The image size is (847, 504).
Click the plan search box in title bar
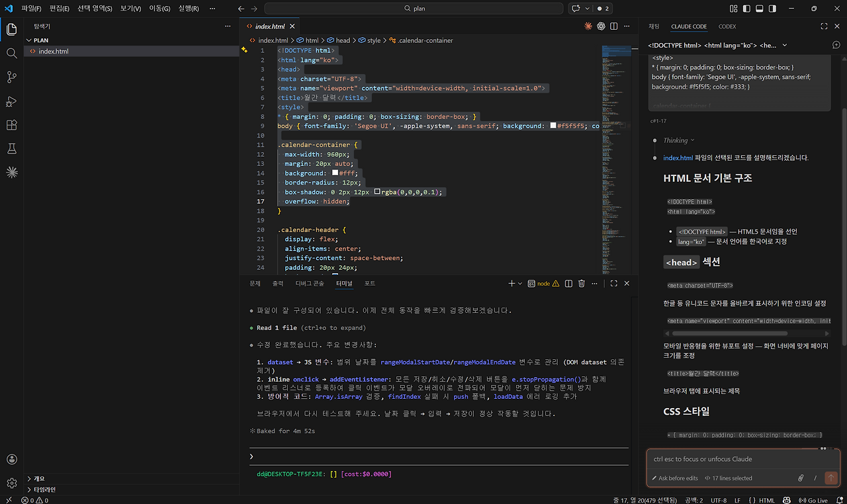[x=414, y=9]
